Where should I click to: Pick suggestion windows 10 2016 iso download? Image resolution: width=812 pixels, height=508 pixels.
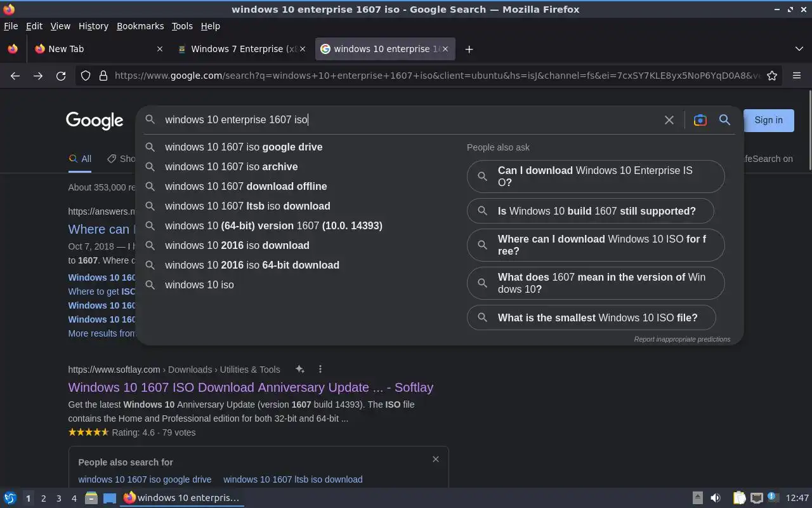tap(237, 245)
